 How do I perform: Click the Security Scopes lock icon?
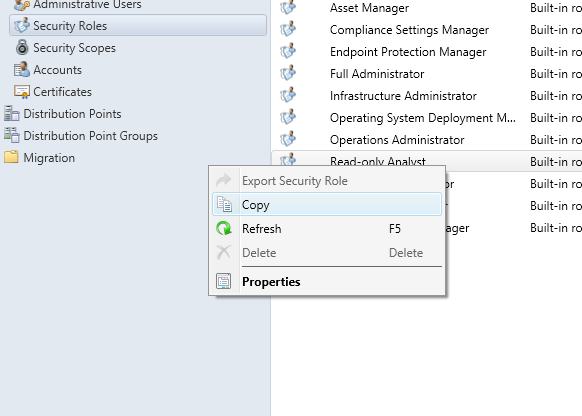pos(22,48)
